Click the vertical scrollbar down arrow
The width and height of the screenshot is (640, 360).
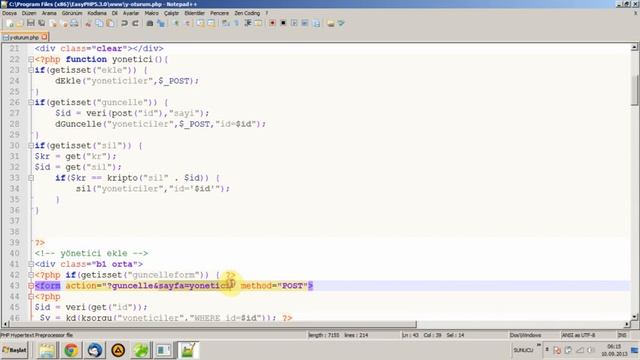click(x=635, y=317)
